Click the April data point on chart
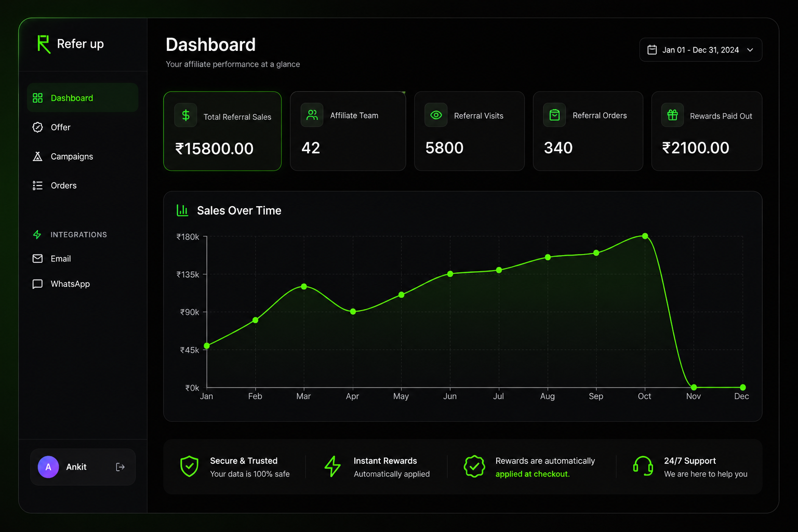 [353, 312]
